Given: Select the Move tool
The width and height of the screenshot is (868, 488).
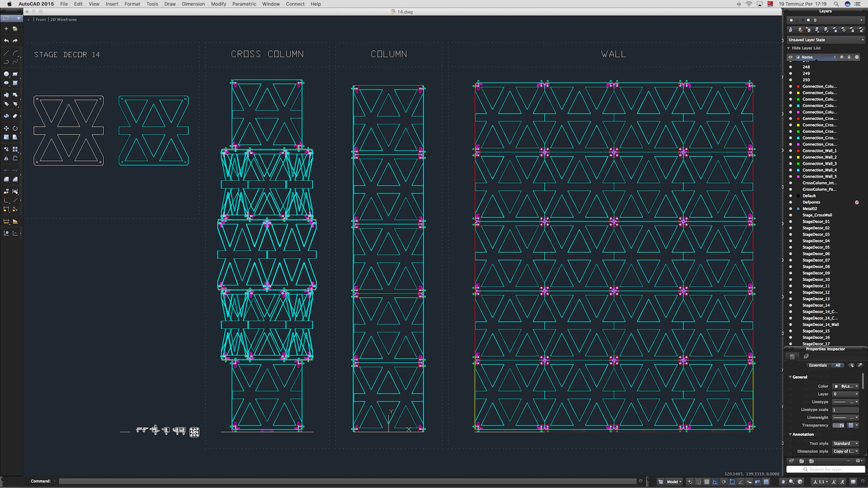Looking at the screenshot, I should 6,128.
